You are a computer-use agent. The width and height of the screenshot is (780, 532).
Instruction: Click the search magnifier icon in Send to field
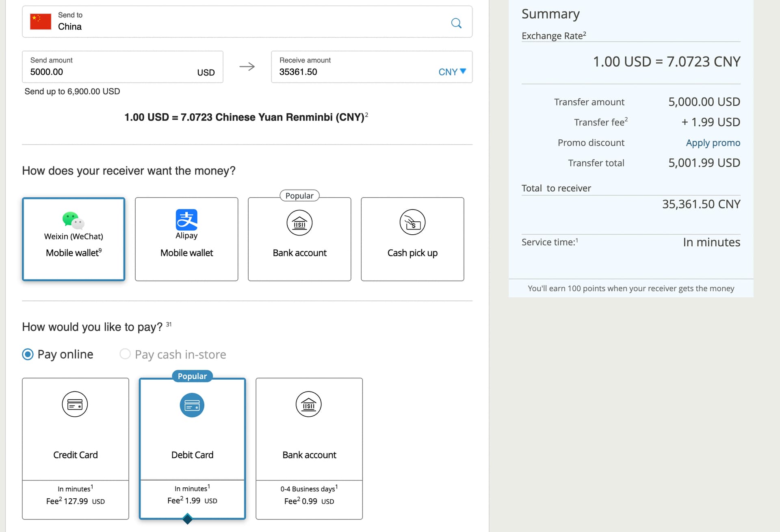pyautogui.click(x=456, y=23)
